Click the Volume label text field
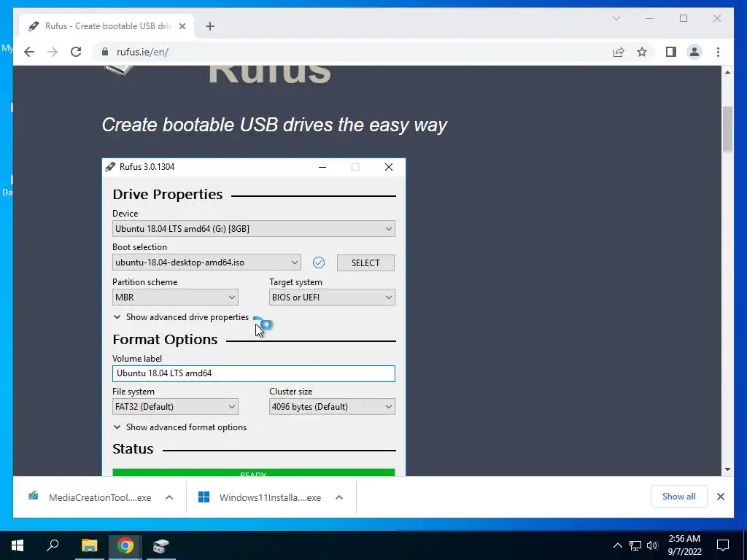The height and width of the screenshot is (560, 747). [x=253, y=373]
